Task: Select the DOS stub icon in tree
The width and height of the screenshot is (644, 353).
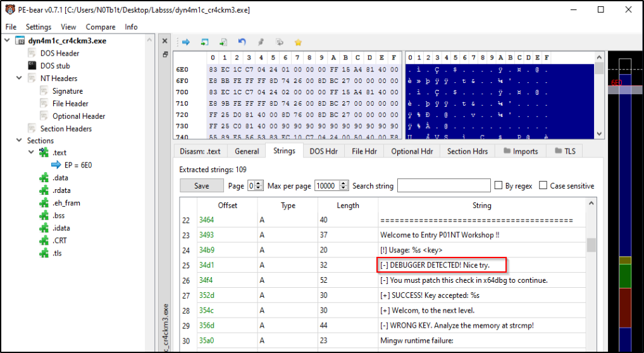Action: point(32,66)
